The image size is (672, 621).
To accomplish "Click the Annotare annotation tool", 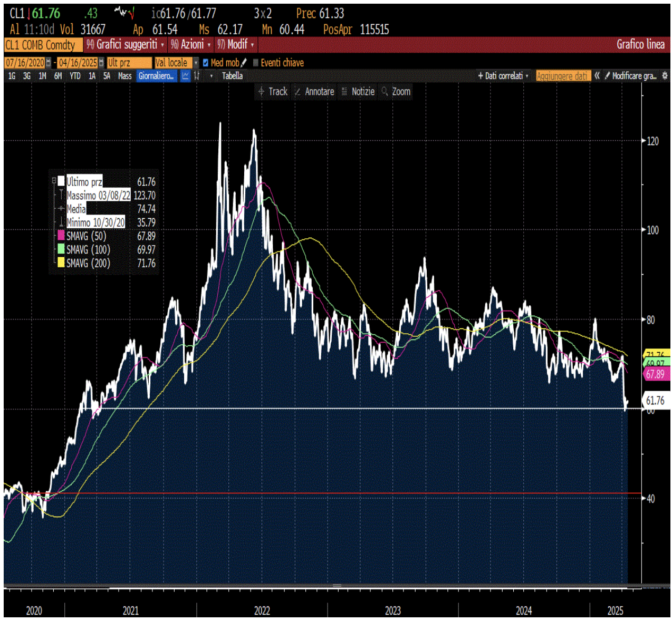I will (314, 92).
